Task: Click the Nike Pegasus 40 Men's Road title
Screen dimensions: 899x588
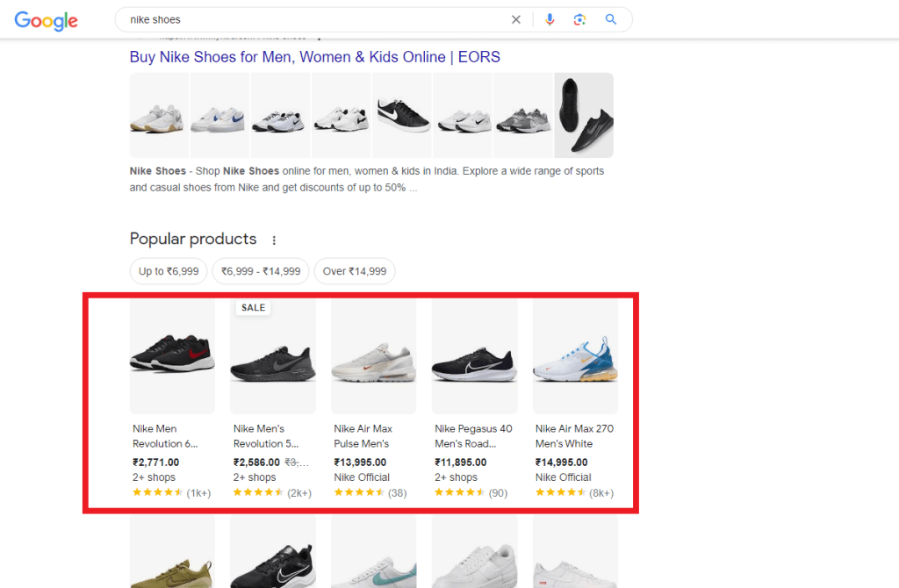Action: (x=473, y=436)
